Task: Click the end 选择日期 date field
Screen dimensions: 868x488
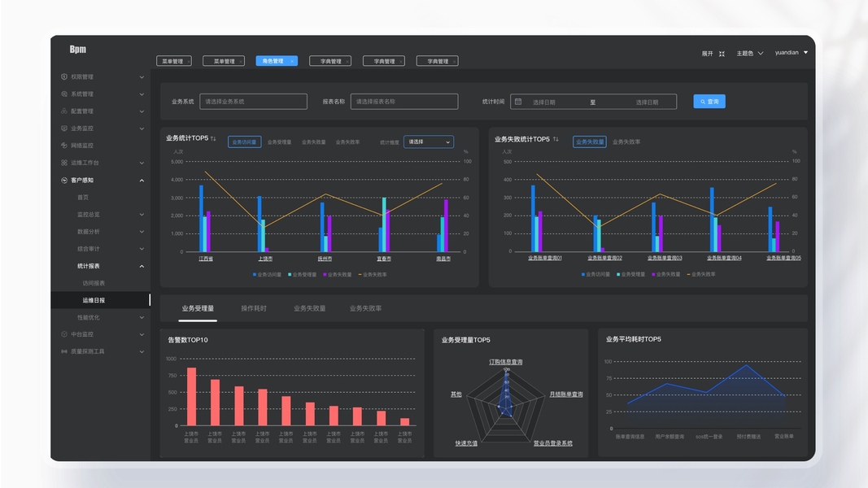Action: pyautogui.click(x=647, y=102)
